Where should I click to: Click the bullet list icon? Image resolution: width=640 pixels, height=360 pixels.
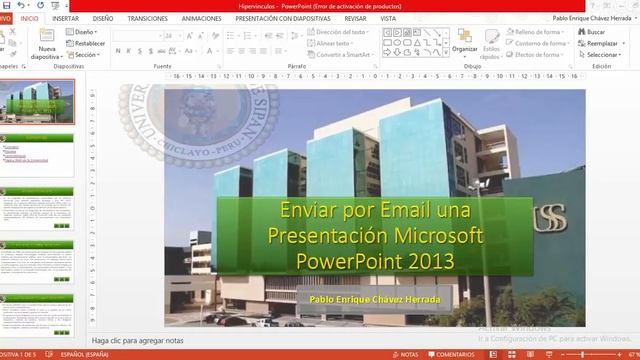(232, 36)
